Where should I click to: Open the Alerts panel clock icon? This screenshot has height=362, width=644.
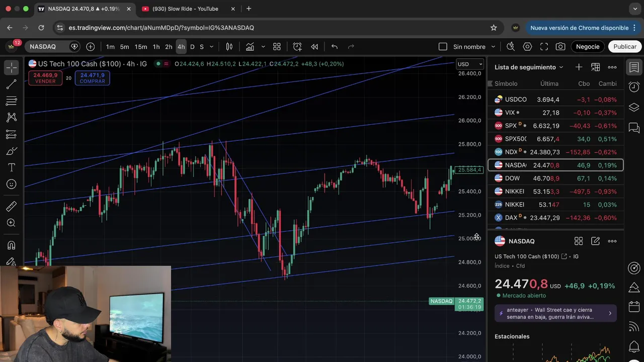tap(634, 87)
